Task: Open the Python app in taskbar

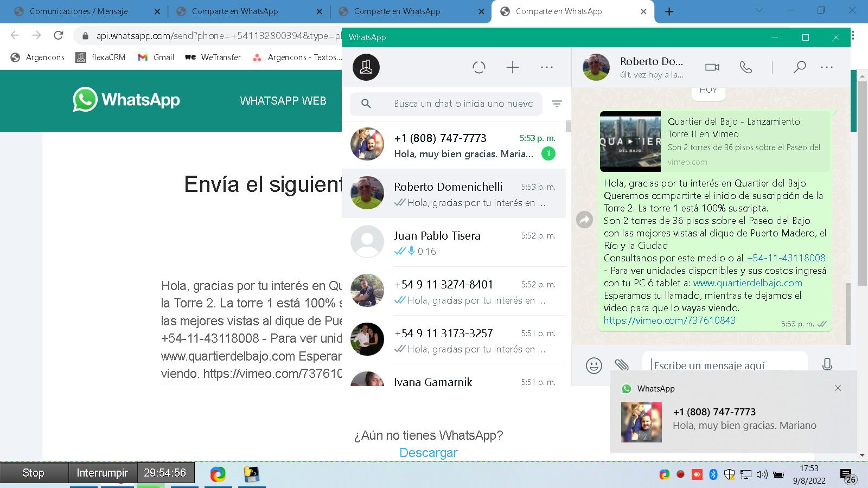Action: coord(251,474)
